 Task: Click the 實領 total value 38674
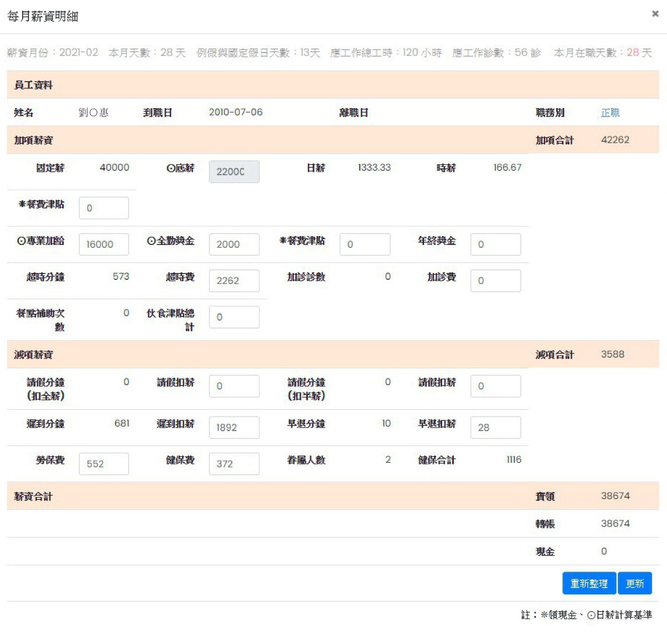click(615, 496)
